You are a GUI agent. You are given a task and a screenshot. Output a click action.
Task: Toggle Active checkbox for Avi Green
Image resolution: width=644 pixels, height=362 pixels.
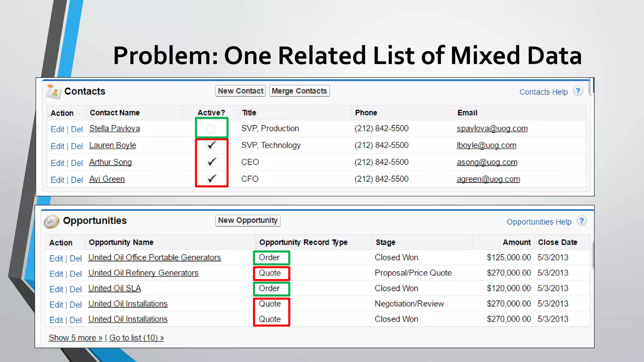coord(211,179)
